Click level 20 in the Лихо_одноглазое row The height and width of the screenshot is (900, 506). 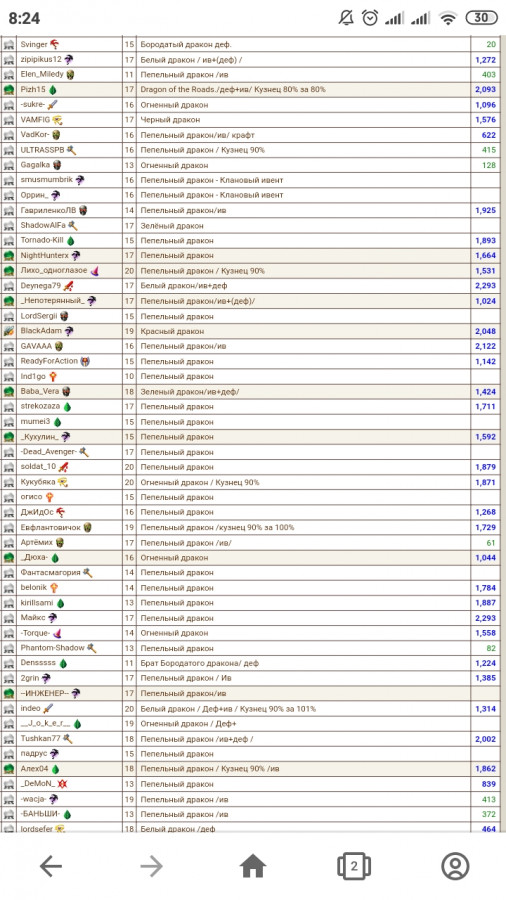point(129,270)
